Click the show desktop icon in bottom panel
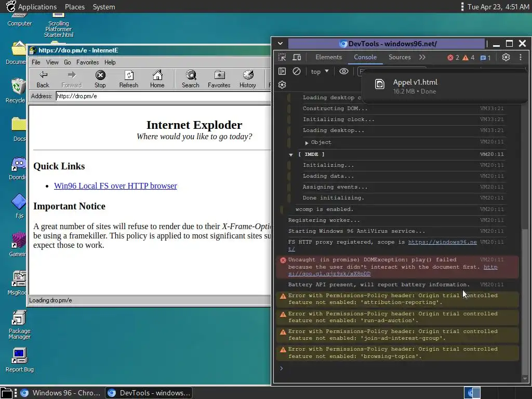This screenshot has height=399, width=532. click(6, 393)
